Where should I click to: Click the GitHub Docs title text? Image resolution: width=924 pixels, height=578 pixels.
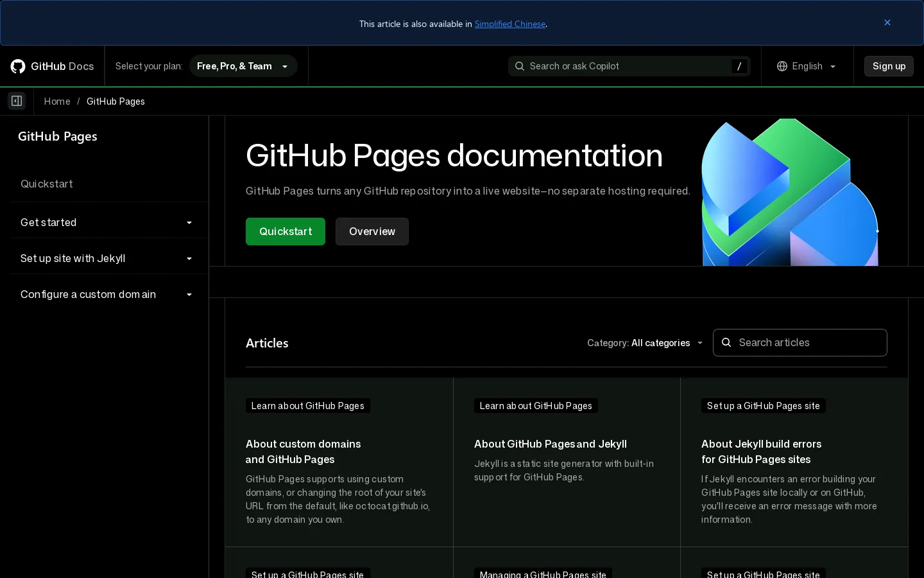(x=62, y=66)
